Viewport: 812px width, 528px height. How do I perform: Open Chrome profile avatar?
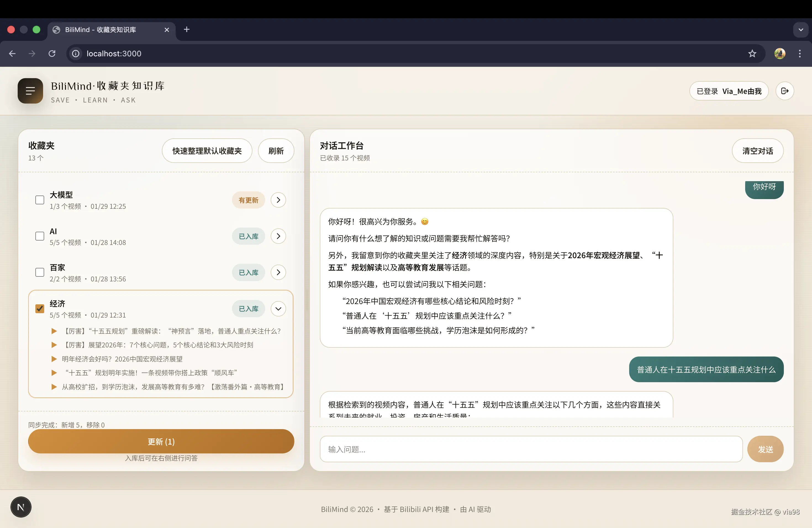tap(780, 54)
